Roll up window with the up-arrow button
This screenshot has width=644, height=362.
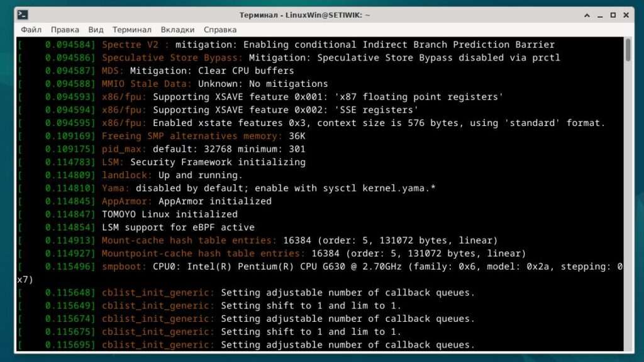[x=587, y=15]
